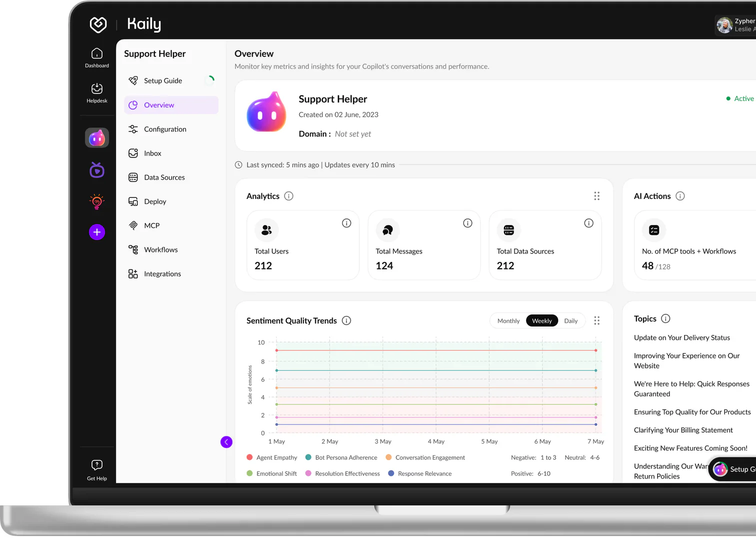Collapse the panel using the purple chevron
Image resolution: width=756 pixels, height=540 pixels.
(226, 442)
